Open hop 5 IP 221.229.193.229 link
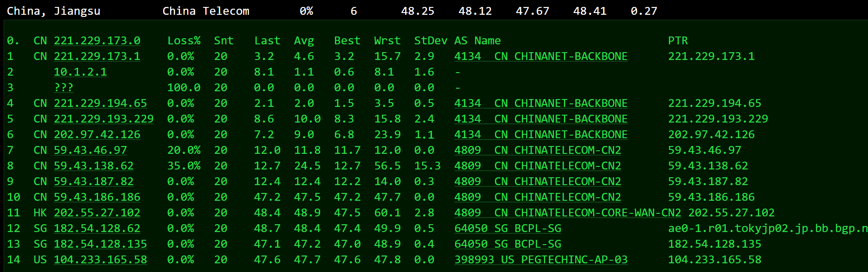The height and width of the screenshot is (272, 868). coord(104,119)
